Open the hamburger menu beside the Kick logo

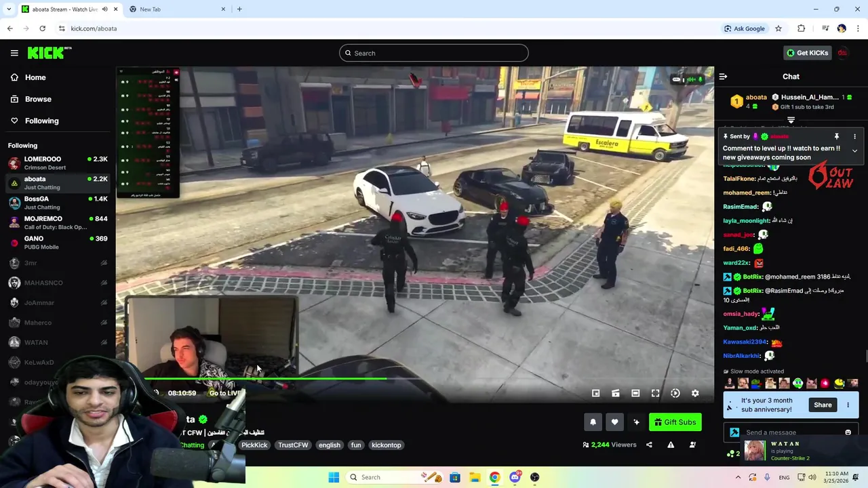pyautogui.click(x=14, y=53)
